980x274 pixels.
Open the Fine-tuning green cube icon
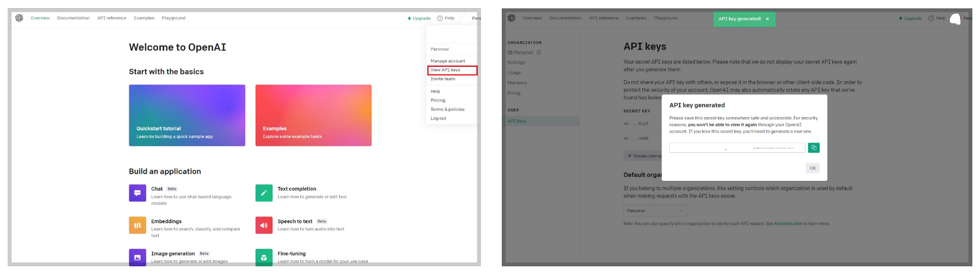[x=264, y=257]
